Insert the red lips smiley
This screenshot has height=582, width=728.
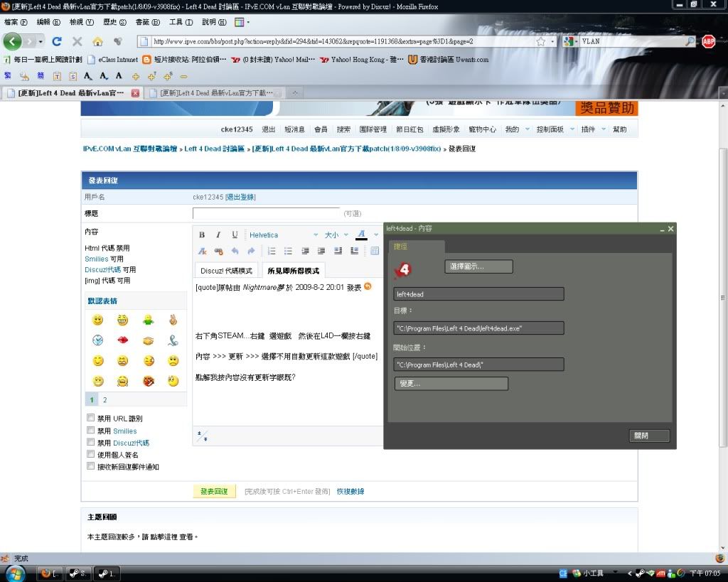[x=123, y=340]
